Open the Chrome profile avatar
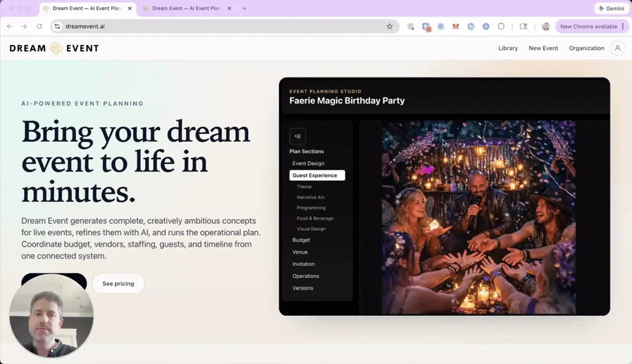The image size is (632, 364). [x=546, y=26]
